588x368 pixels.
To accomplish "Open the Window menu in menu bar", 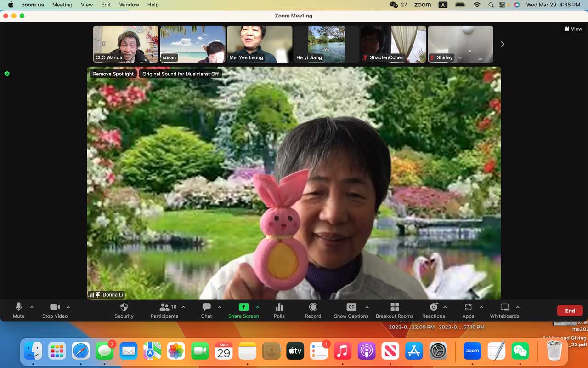I will click(x=129, y=5).
